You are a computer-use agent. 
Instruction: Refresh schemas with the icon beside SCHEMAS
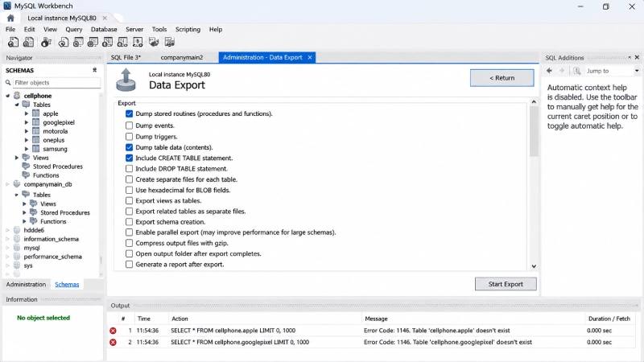tap(94, 70)
